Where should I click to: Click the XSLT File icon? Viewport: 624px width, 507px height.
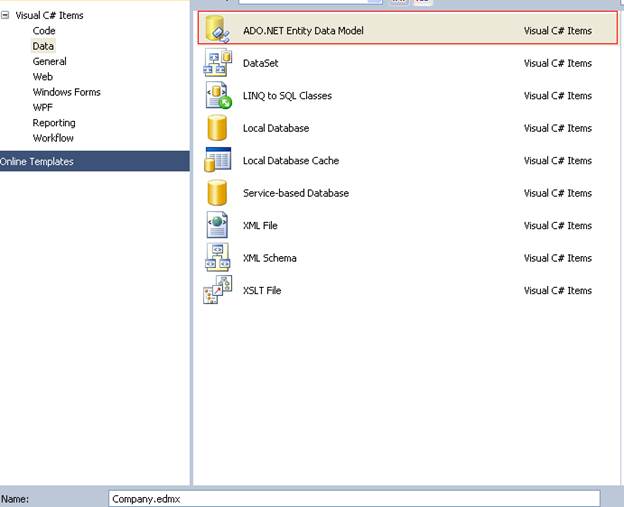click(x=217, y=290)
